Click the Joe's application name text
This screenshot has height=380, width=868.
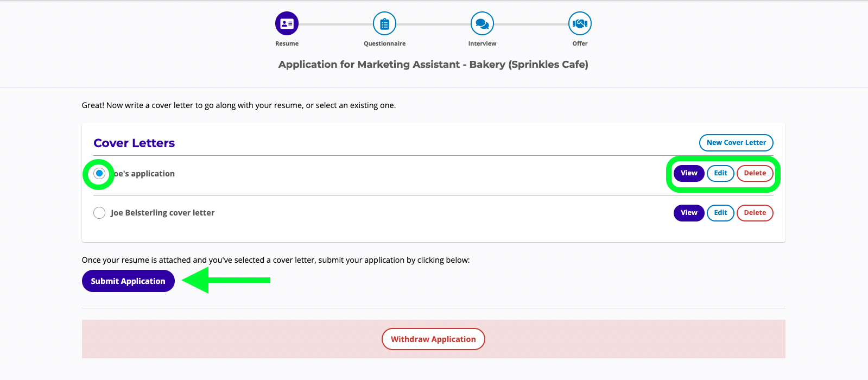tap(145, 174)
